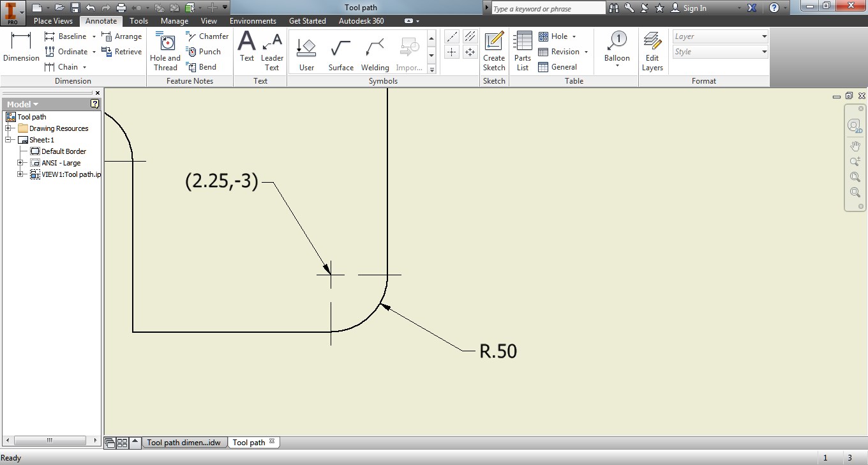The image size is (868, 465).
Task: Launch the Create Sketch tool
Action: pyautogui.click(x=493, y=51)
